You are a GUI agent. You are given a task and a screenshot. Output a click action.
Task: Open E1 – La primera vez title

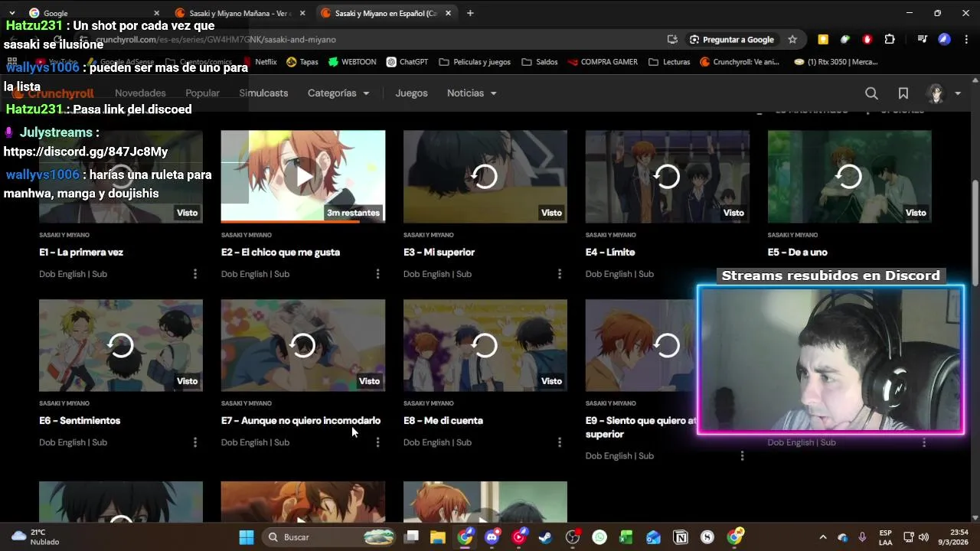tap(81, 252)
